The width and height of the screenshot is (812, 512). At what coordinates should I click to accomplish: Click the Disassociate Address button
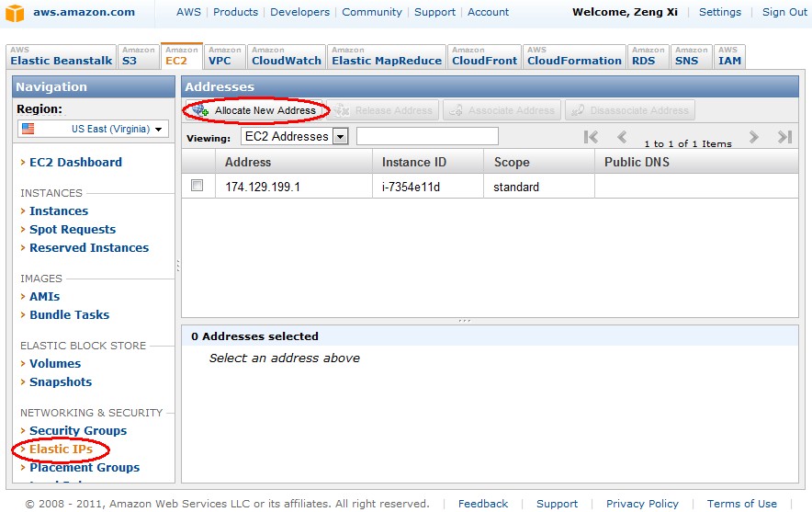(630, 110)
